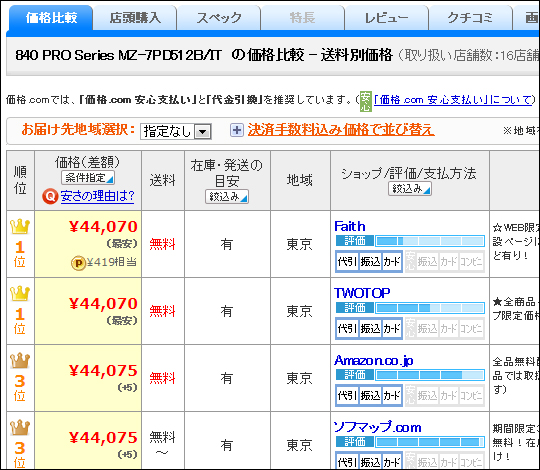Click the ¥419相当 points text
Image resolution: width=540 pixels, height=470 pixels.
112,263
